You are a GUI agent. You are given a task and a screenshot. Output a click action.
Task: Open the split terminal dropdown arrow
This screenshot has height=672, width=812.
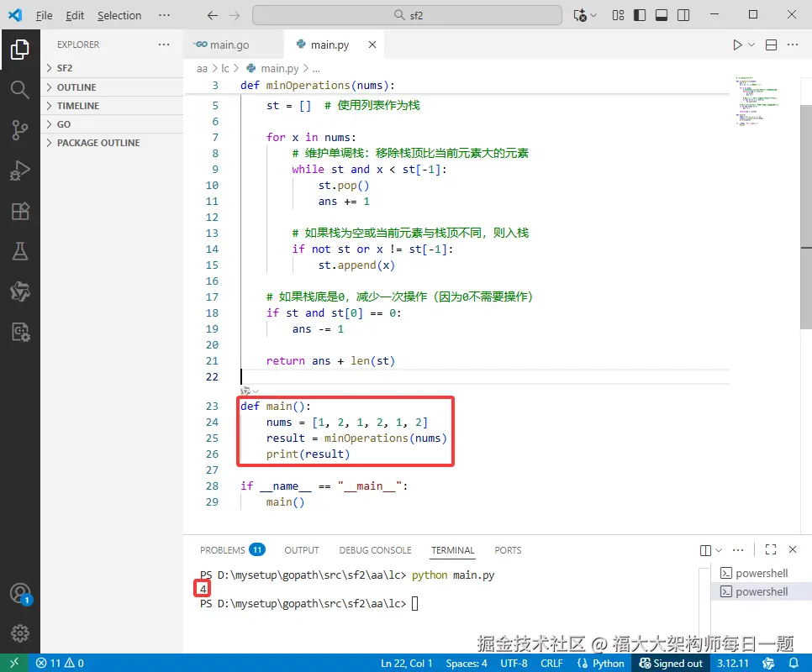coord(719,550)
